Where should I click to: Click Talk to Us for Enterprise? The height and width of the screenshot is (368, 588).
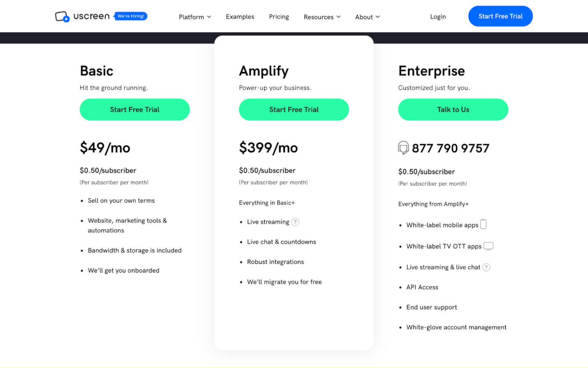coord(453,109)
